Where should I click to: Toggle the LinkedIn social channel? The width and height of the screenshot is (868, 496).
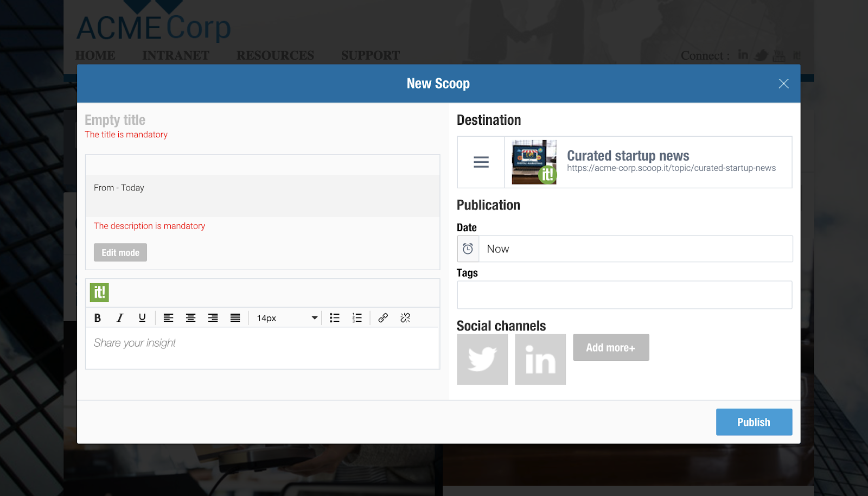point(540,359)
